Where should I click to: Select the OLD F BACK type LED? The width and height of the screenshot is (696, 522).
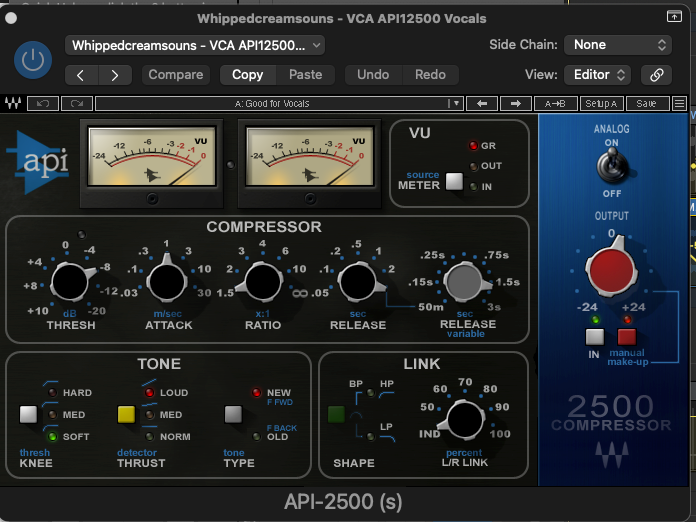click(x=256, y=437)
